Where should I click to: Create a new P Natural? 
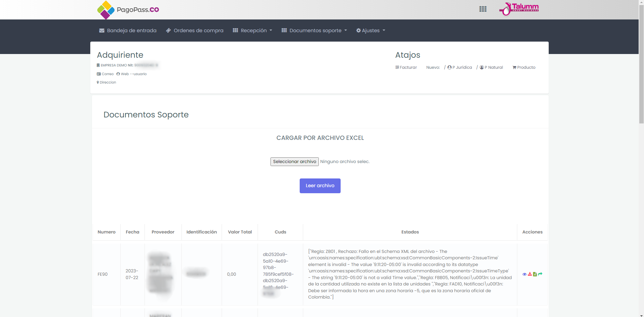[491, 67]
